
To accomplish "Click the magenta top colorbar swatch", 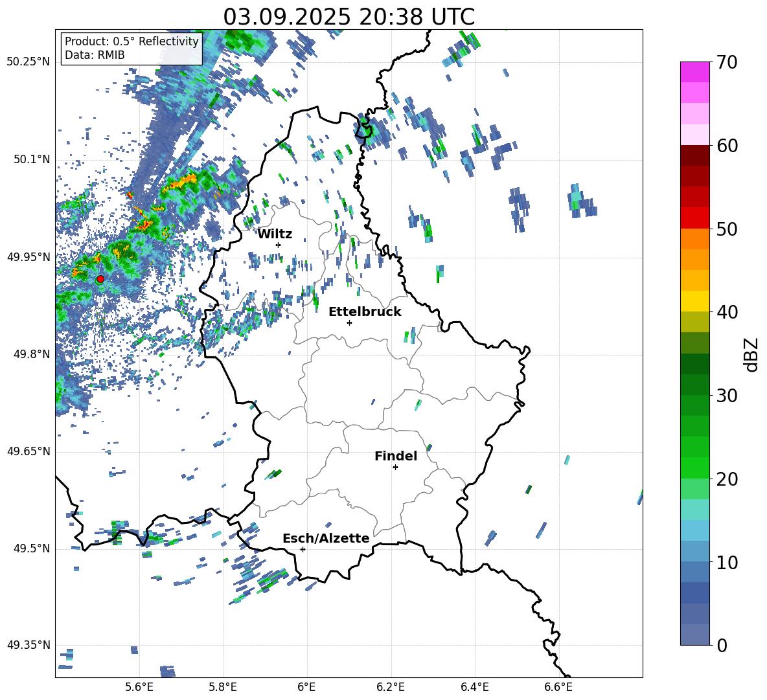I will [x=694, y=73].
